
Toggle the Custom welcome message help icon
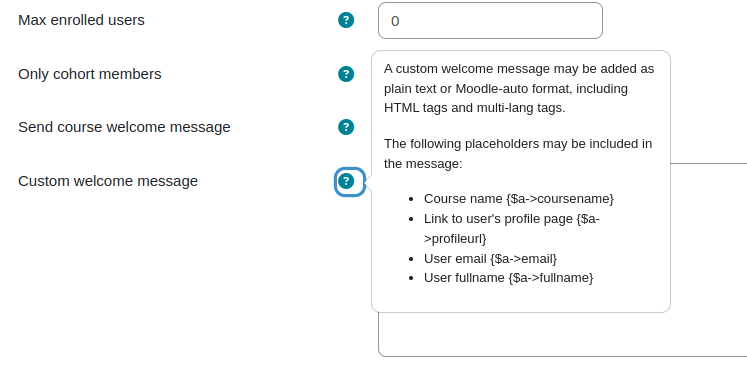tap(346, 181)
